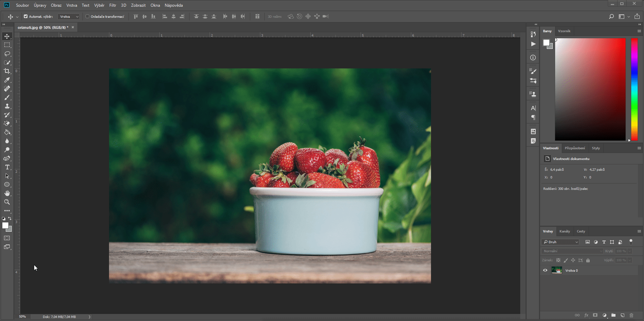The height and width of the screenshot is (321, 644).
Task: Select the Crop tool
Action: tap(7, 71)
